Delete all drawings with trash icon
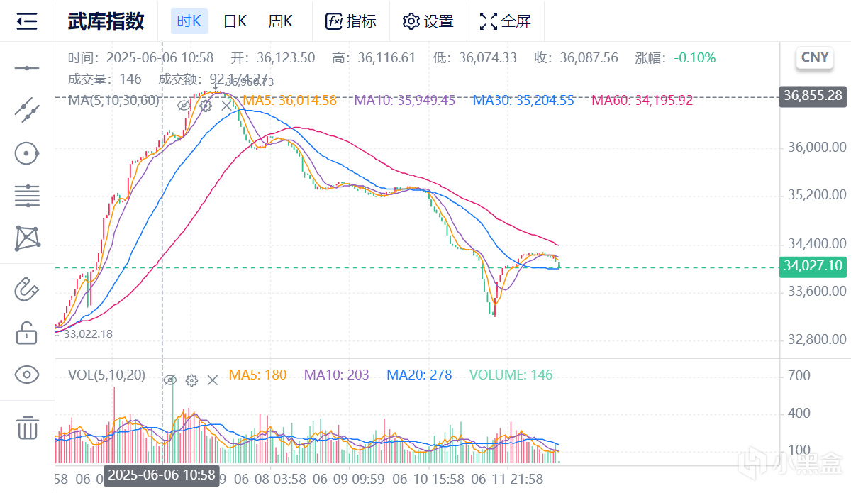This screenshot has width=868, height=493. 27,427
